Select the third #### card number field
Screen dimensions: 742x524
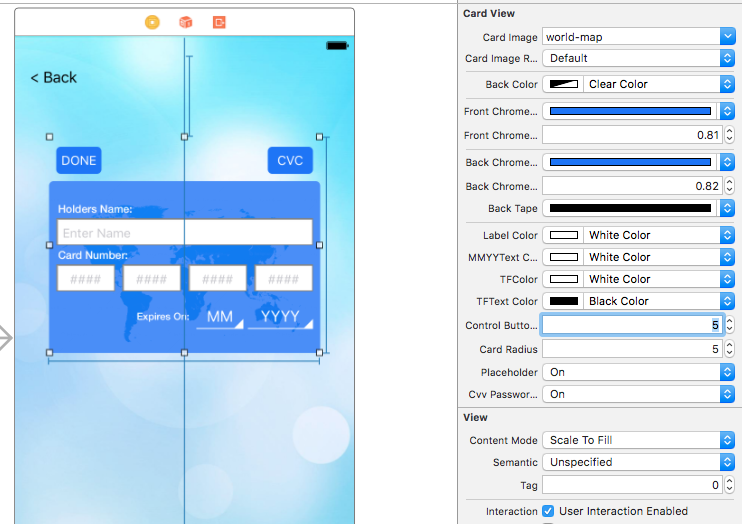coord(218,278)
